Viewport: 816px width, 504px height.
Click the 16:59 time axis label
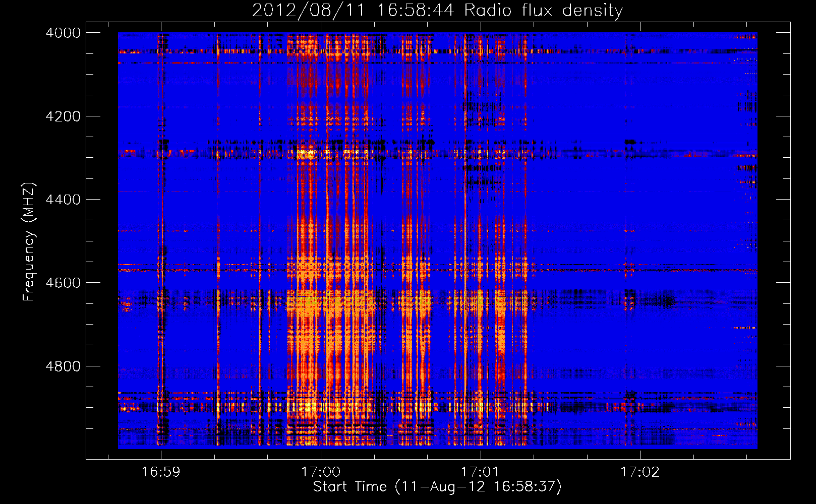click(x=161, y=472)
